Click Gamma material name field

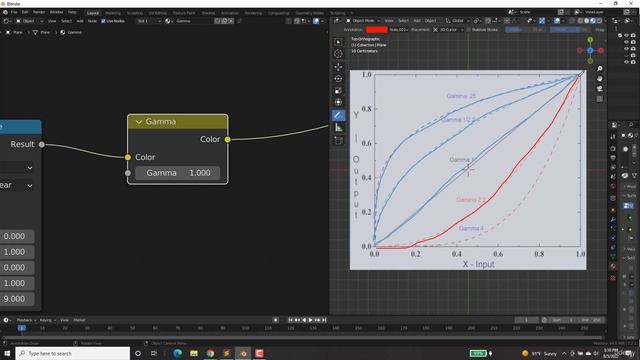pyautogui.click(x=193, y=21)
